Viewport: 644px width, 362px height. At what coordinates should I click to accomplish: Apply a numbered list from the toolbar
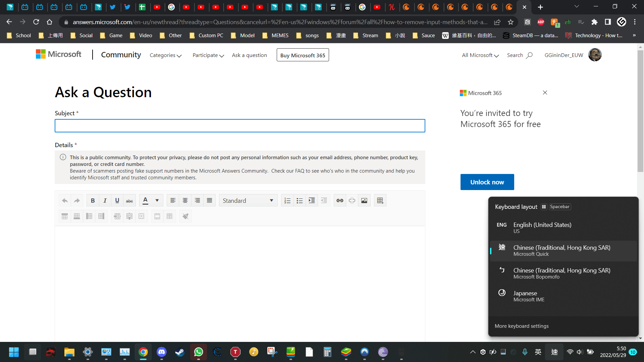(287, 200)
